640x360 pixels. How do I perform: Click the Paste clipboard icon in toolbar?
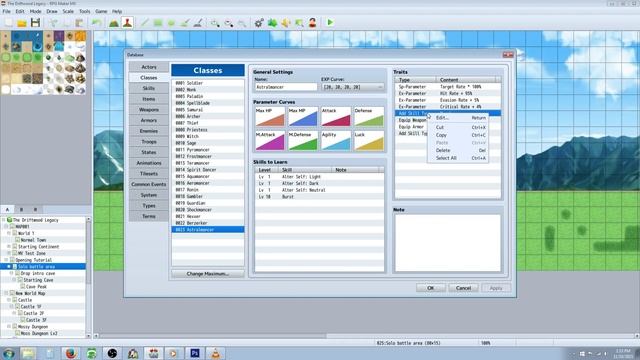click(x=79, y=23)
